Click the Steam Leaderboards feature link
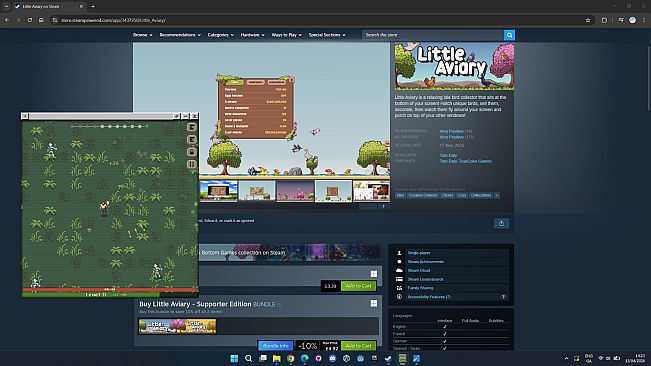 point(425,279)
